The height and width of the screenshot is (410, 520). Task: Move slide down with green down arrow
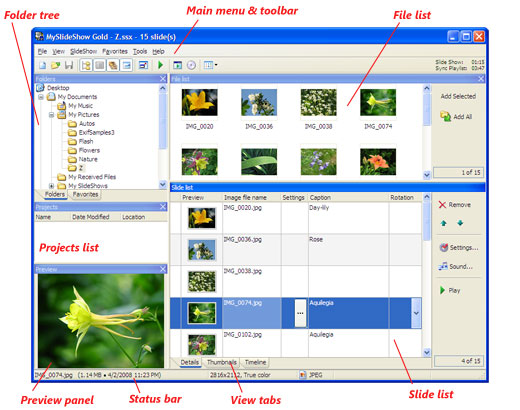(460, 223)
